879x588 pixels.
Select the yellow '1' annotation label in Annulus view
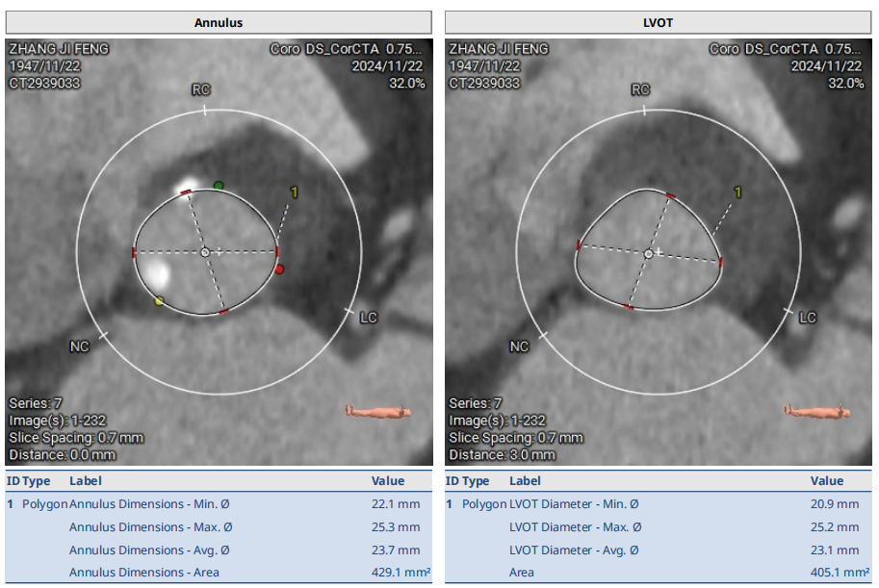coord(294,192)
